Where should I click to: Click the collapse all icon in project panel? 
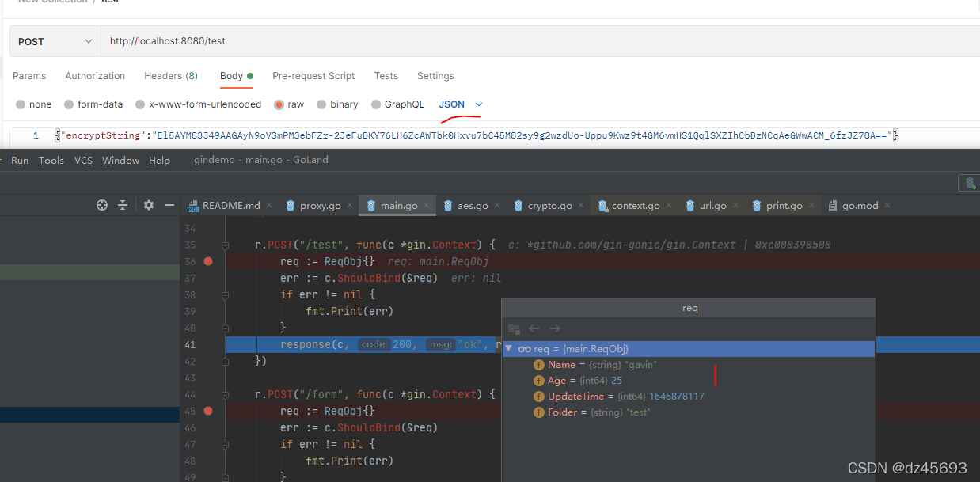coord(123,205)
